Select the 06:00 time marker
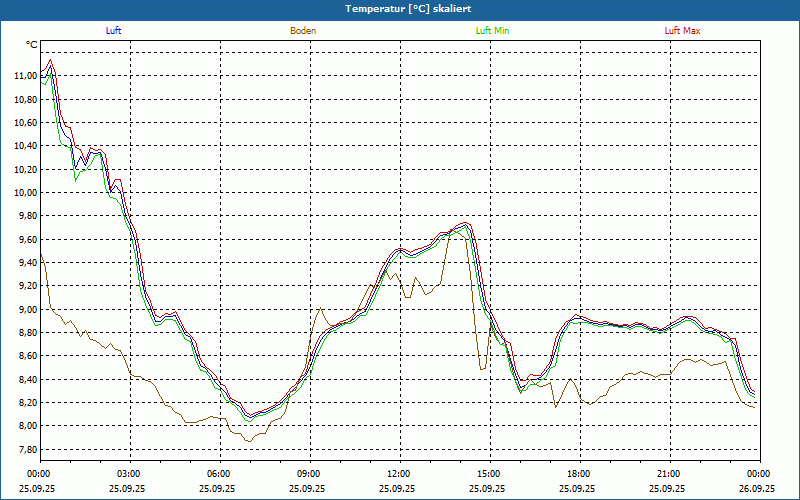 (219, 474)
